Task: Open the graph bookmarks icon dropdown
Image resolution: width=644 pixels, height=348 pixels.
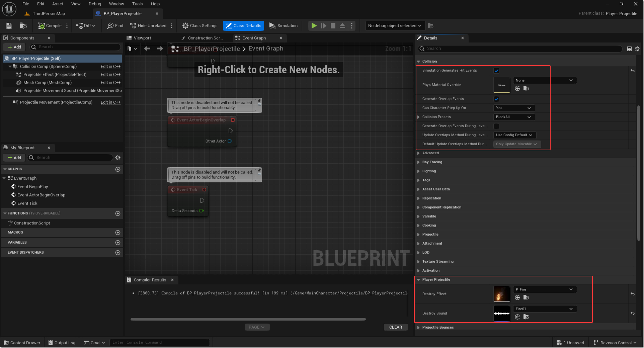Action: click(132, 49)
